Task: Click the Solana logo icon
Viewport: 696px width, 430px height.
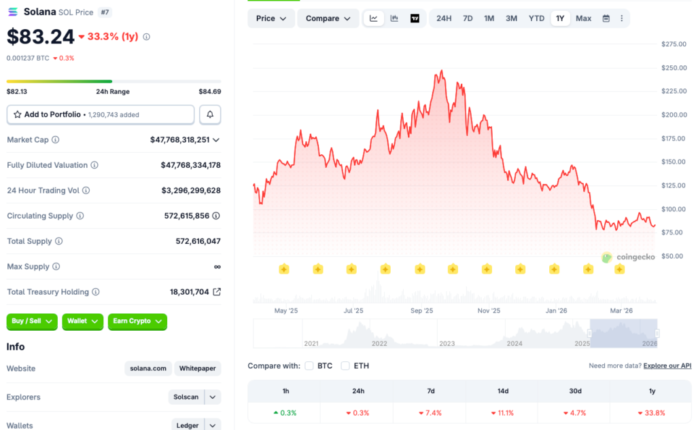Action: [x=13, y=12]
